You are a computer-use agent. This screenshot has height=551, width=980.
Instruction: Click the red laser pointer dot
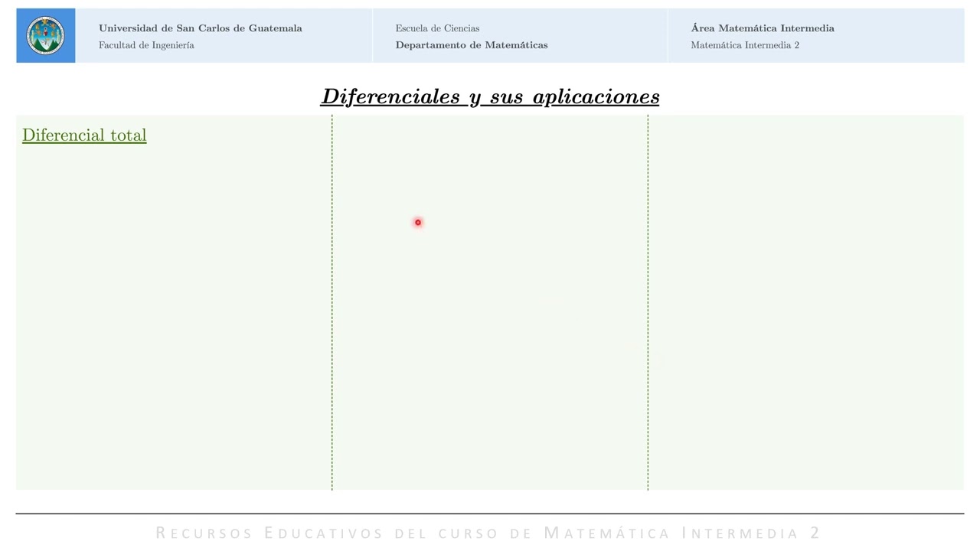pyautogui.click(x=418, y=223)
